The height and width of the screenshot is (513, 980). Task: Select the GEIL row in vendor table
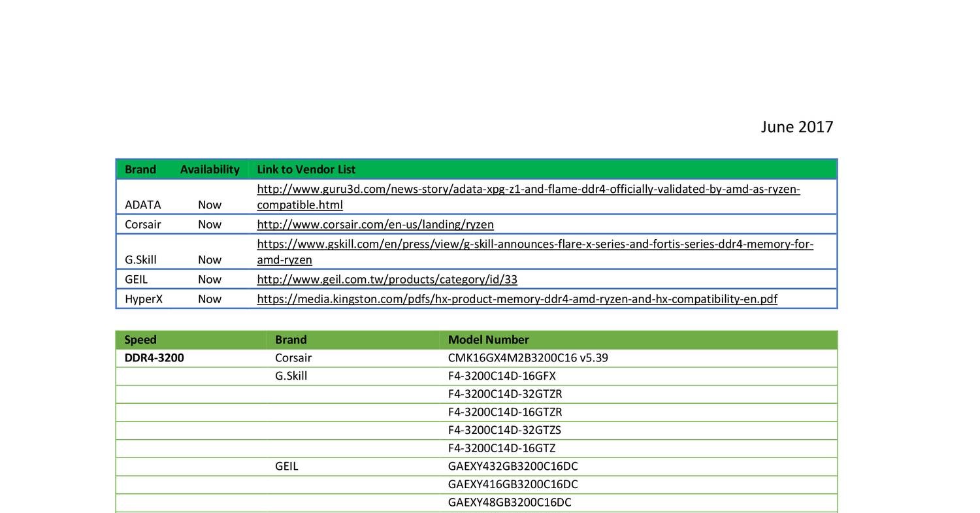click(136, 279)
